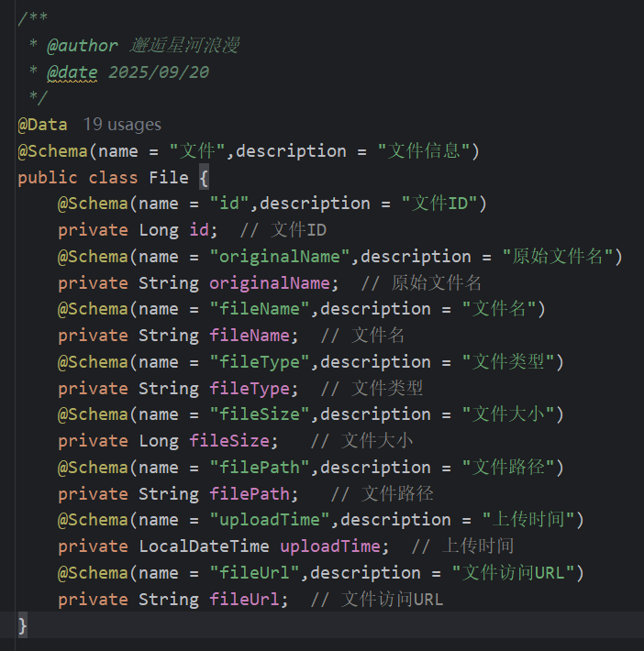644x651 pixels.
Task: Click the string "上传时间" in the @Schema annotation
Action: (528, 520)
